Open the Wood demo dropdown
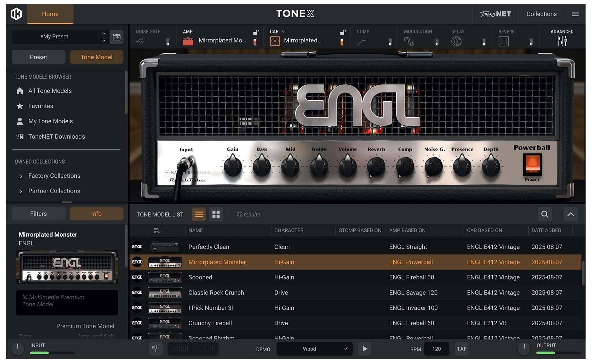 (x=314, y=349)
